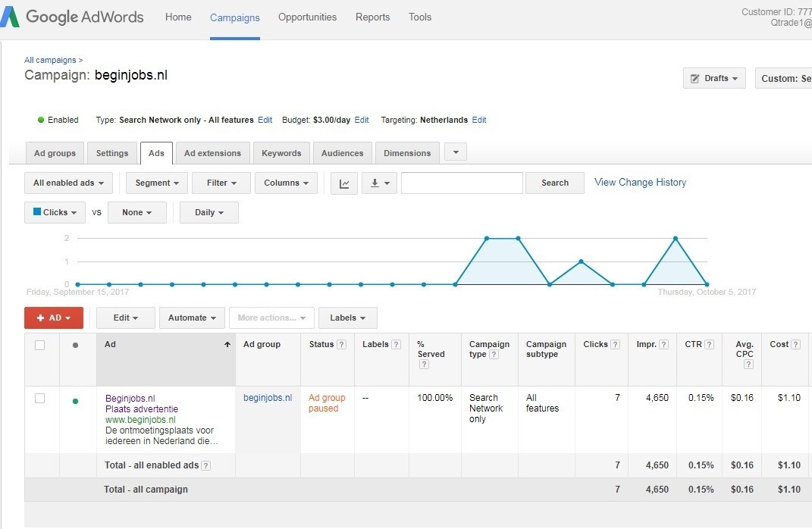Click the green status dot for Beginjobs.nl ad
Screen dimensions: 812x529
(75, 401)
